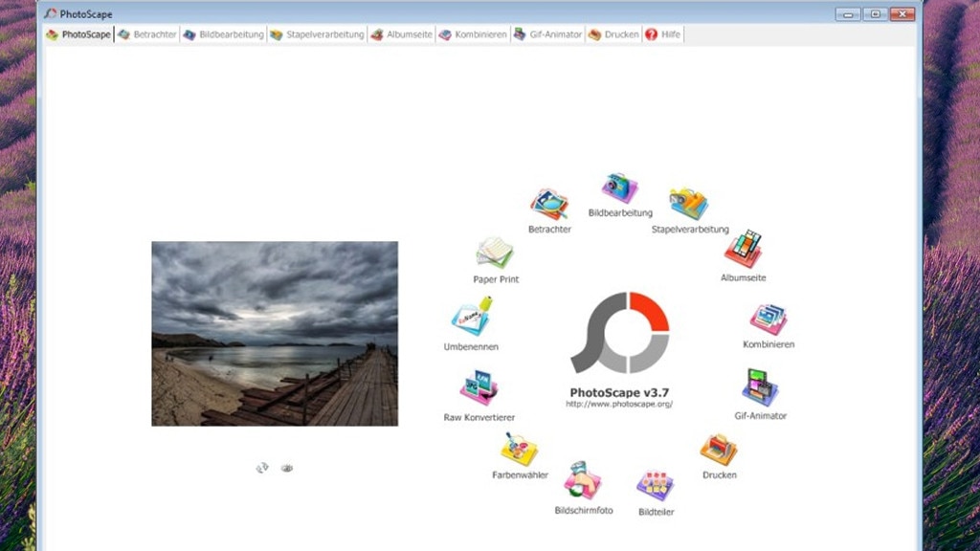The width and height of the screenshot is (980, 551).
Task: Click the refresh arrows icon below photo
Action: tap(262, 468)
